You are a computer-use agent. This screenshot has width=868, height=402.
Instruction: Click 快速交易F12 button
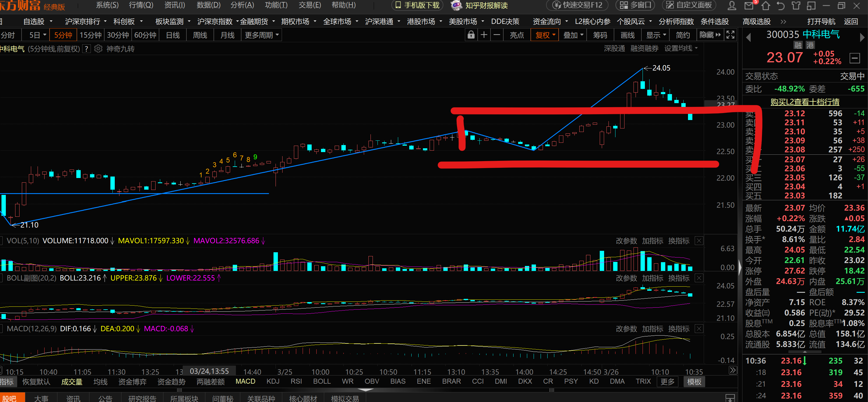pos(578,5)
